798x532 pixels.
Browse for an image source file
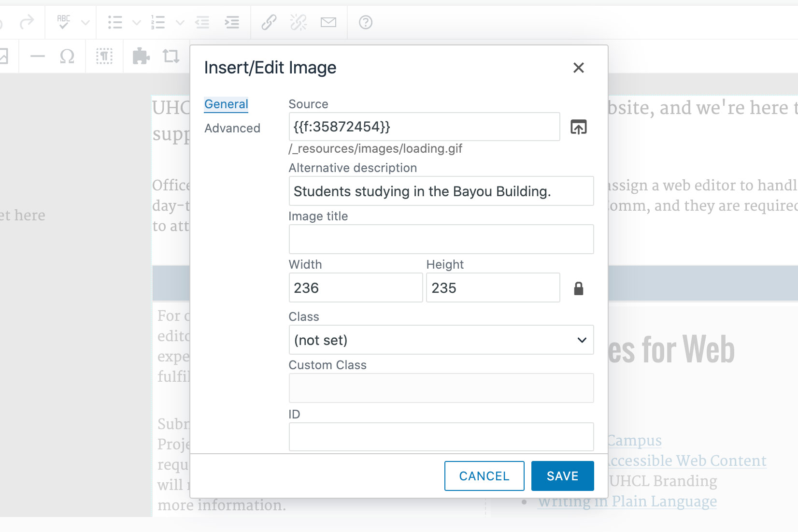pos(579,127)
